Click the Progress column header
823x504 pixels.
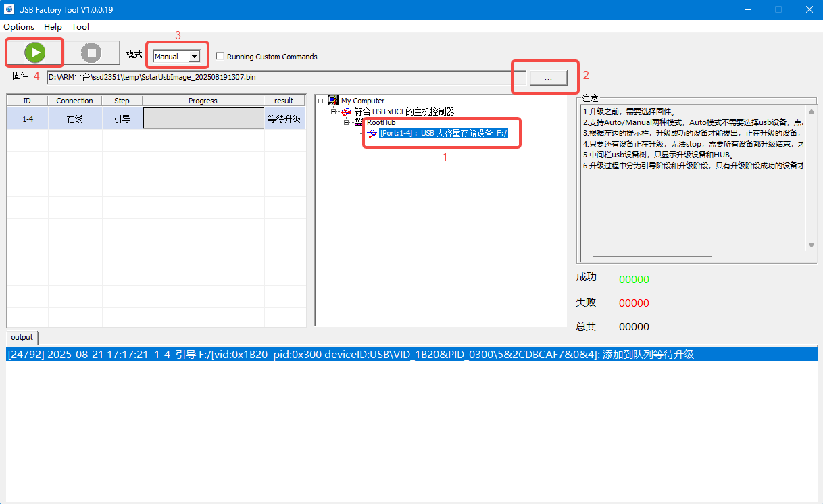[203, 101]
